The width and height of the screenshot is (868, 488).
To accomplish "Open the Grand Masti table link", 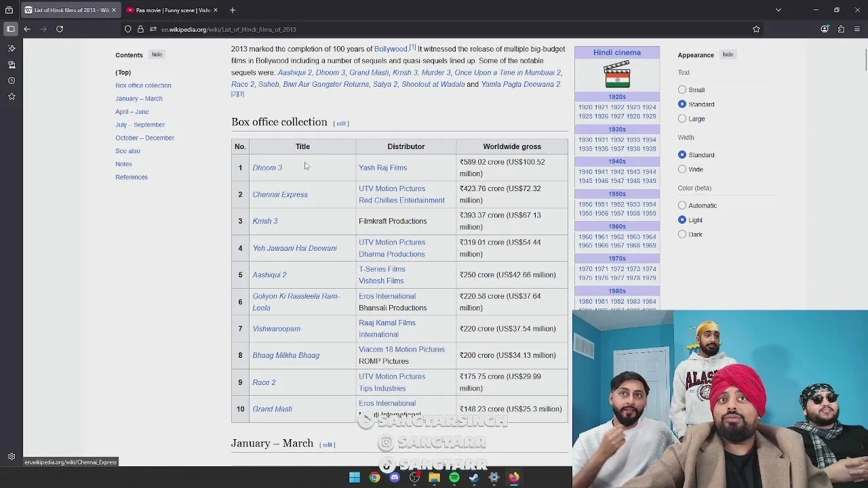I will [x=272, y=409].
